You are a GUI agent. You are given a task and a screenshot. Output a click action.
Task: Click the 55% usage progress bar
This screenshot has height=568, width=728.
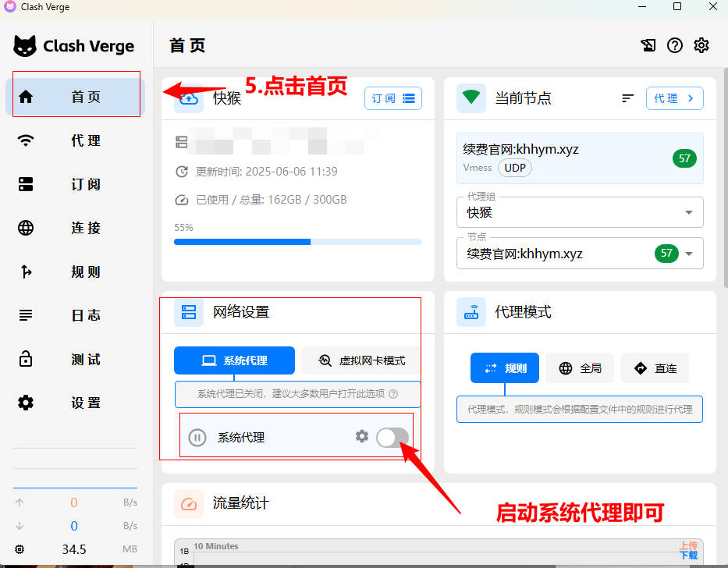(x=297, y=242)
